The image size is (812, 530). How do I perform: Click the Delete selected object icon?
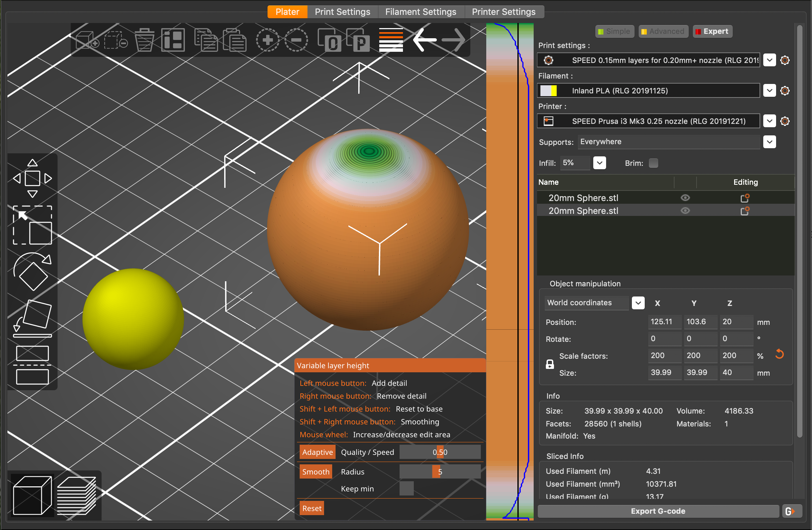(116, 40)
